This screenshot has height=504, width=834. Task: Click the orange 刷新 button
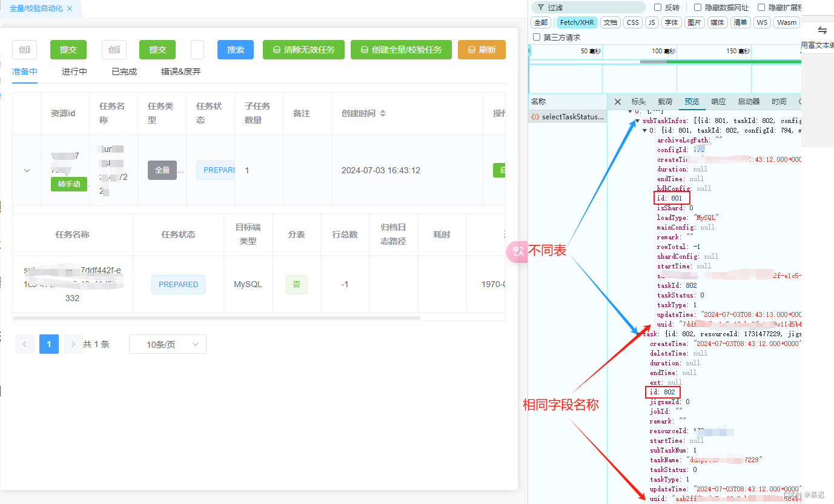[482, 50]
